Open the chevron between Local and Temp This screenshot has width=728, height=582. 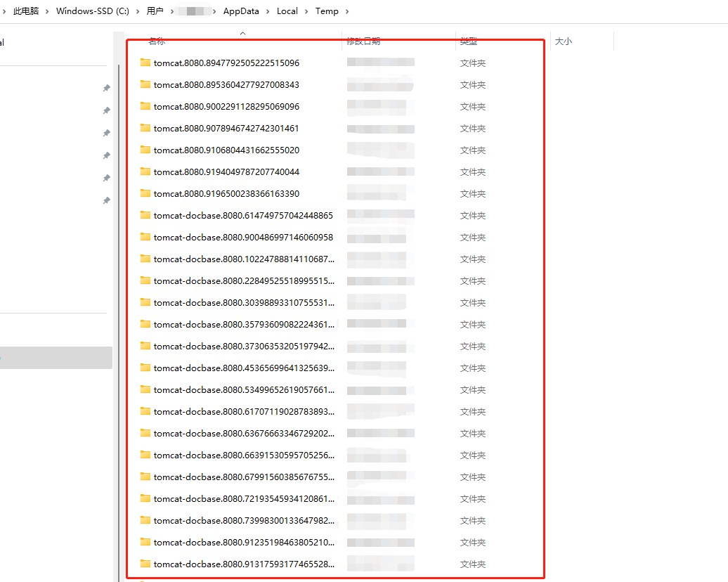click(306, 12)
